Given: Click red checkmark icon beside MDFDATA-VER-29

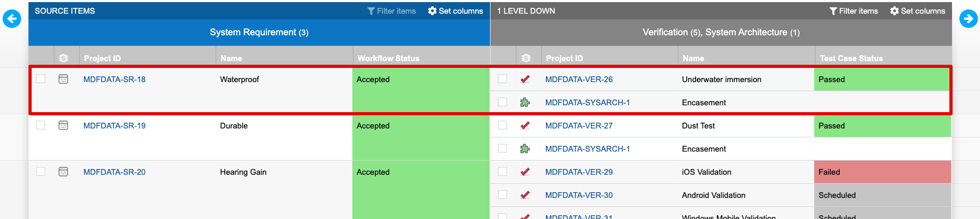Looking at the screenshot, I should tap(525, 172).
